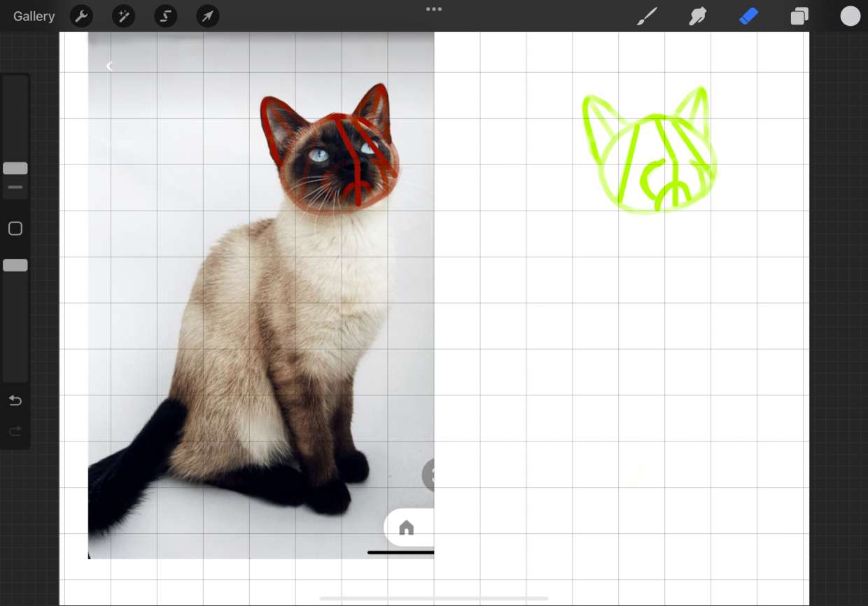Image resolution: width=868 pixels, height=606 pixels.
Task: Open the Adjustments magic wand menu
Action: pos(124,16)
